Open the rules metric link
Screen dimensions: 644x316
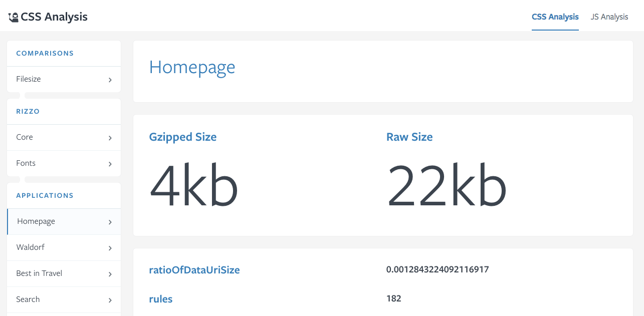[160, 299]
